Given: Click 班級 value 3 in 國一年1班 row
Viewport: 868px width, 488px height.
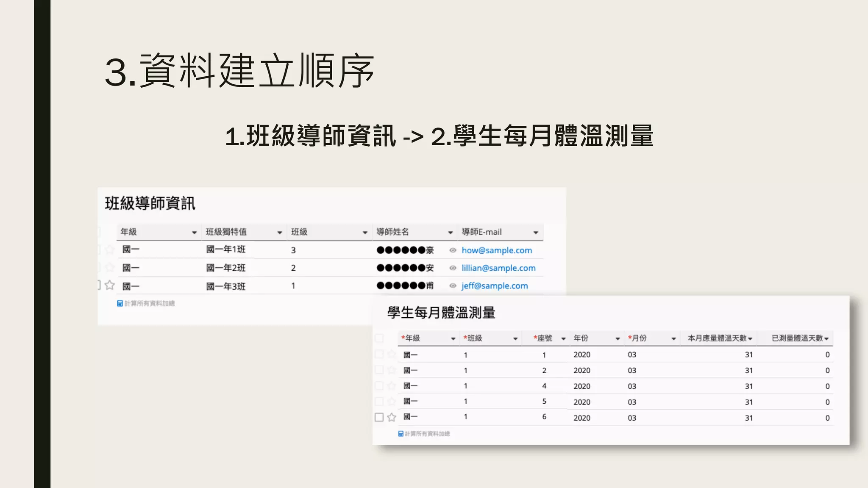Looking at the screenshot, I should pos(293,250).
